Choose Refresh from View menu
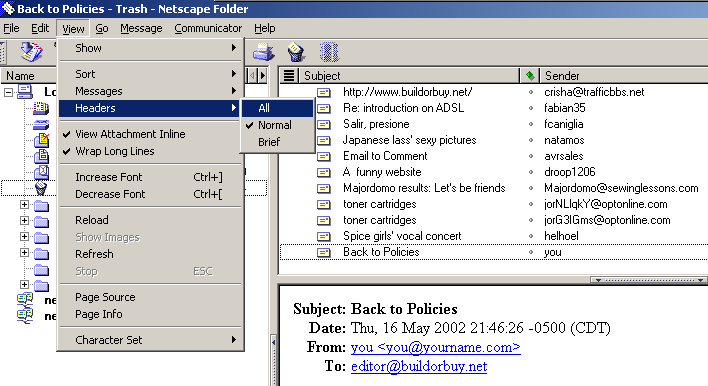This screenshot has height=386, width=708. 150,254
